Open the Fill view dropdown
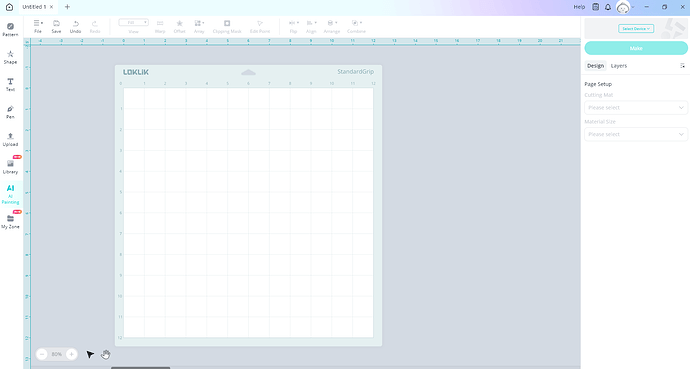 coord(133,22)
